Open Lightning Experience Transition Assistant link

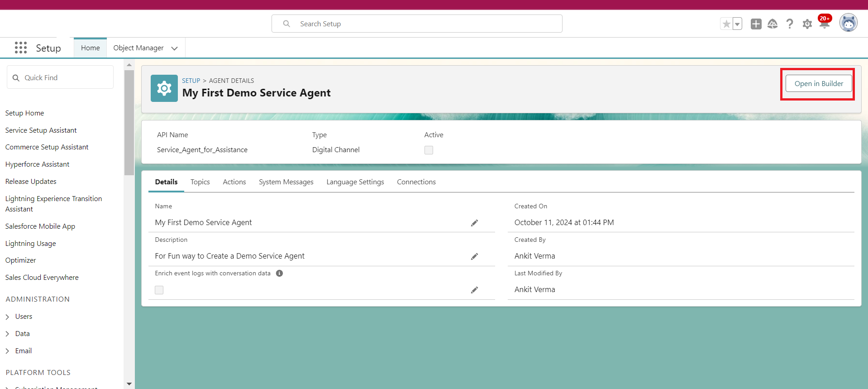coord(54,204)
